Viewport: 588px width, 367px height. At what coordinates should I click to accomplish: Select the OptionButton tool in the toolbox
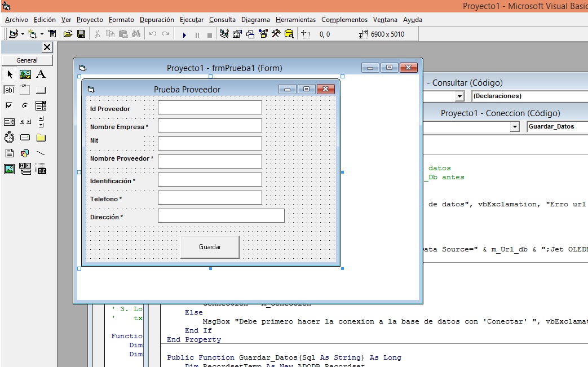point(25,106)
